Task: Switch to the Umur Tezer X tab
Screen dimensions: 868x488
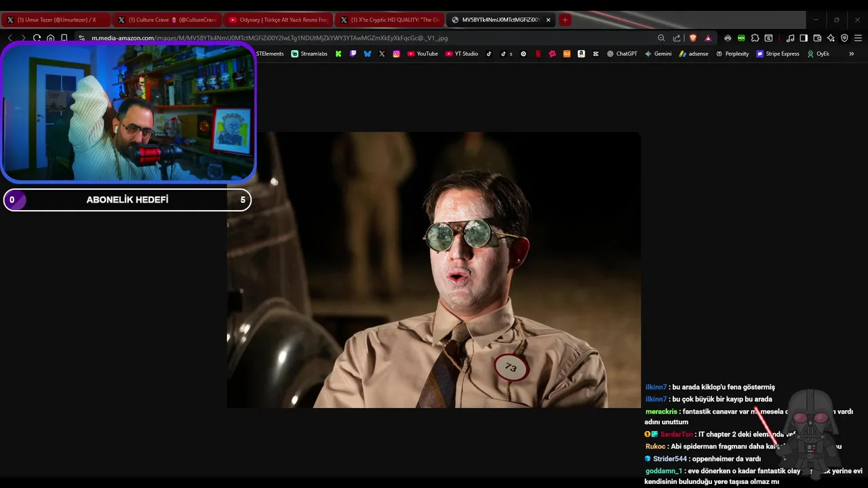Action: click(56, 20)
